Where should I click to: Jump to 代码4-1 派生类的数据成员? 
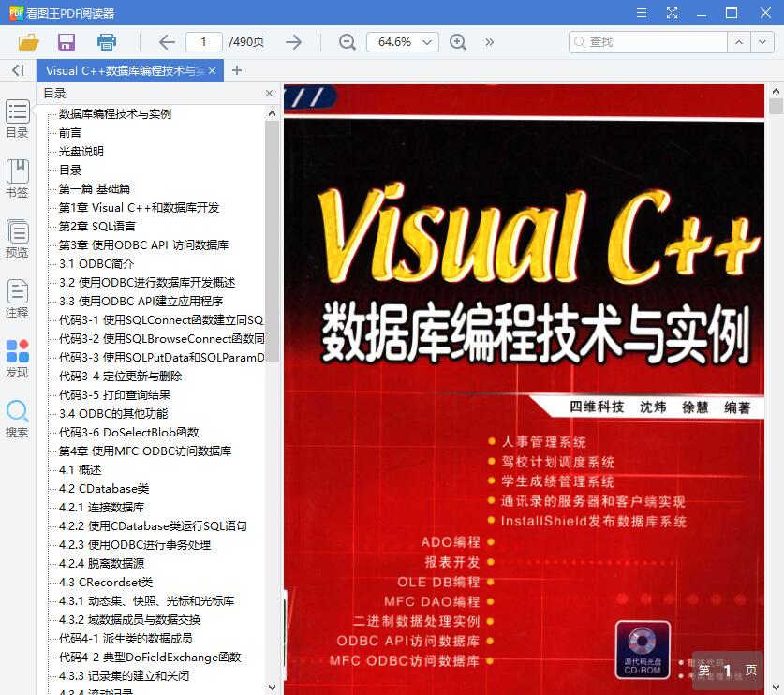(126, 639)
